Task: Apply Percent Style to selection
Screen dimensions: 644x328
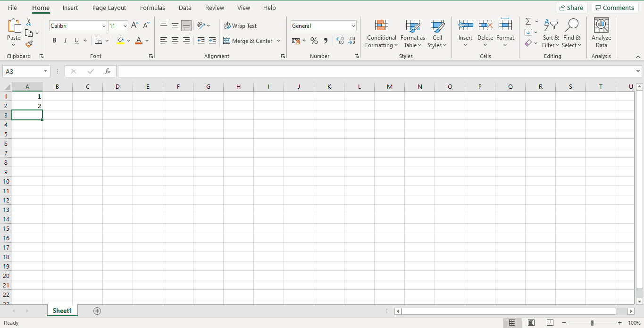Action: pyautogui.click(x=314, y=41)
